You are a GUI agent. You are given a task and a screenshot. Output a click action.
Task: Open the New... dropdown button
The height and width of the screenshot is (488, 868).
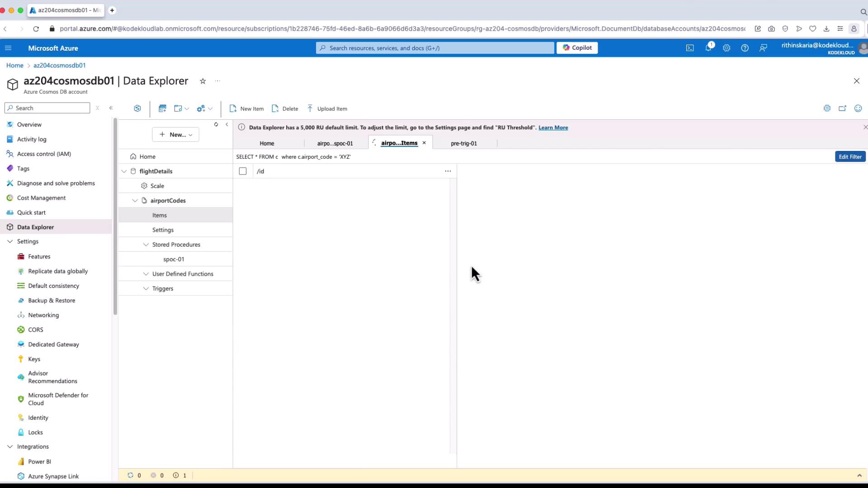pyautogui.click(x=176, y=135)
